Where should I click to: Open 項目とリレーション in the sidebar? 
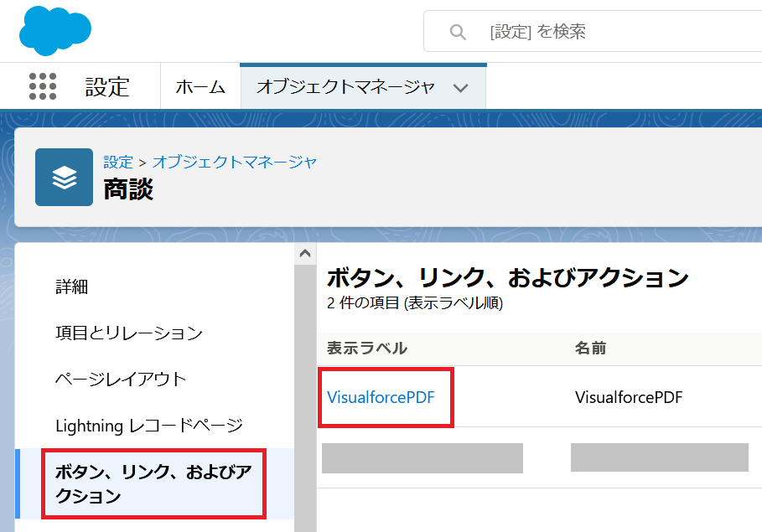(x=129, y=333)
